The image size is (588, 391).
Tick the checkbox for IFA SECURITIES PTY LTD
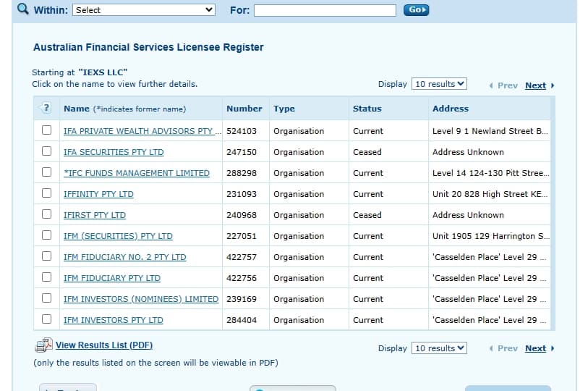click(46, 151)
